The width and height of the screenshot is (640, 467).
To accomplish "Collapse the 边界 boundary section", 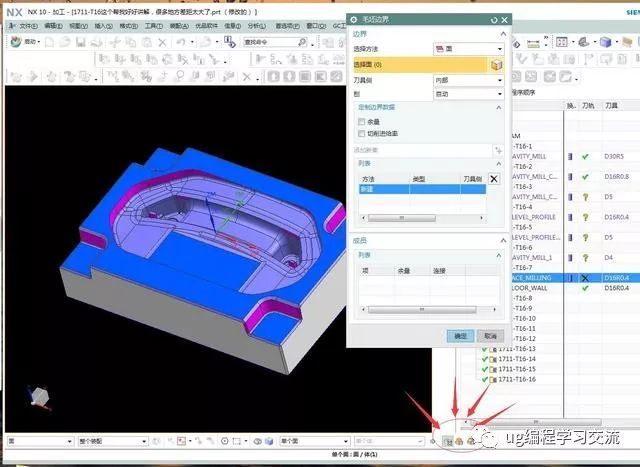I will pos(503,34).
